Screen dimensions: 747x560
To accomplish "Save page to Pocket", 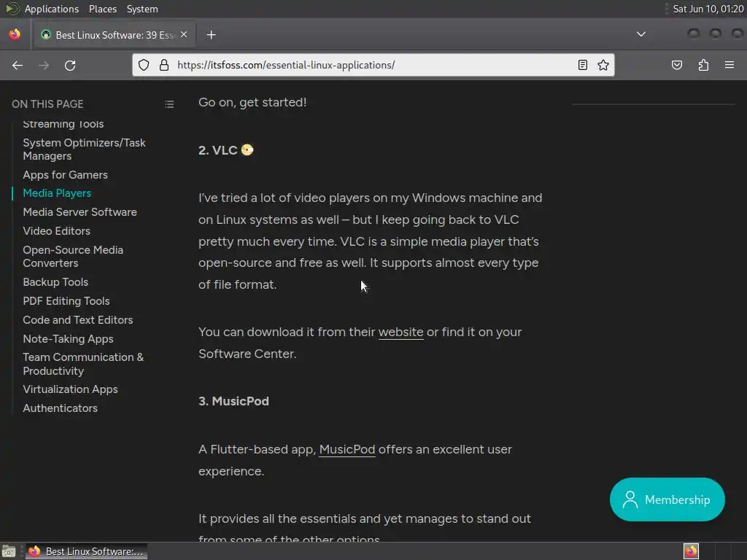I will pyautogui.click(x=676, y=65).
